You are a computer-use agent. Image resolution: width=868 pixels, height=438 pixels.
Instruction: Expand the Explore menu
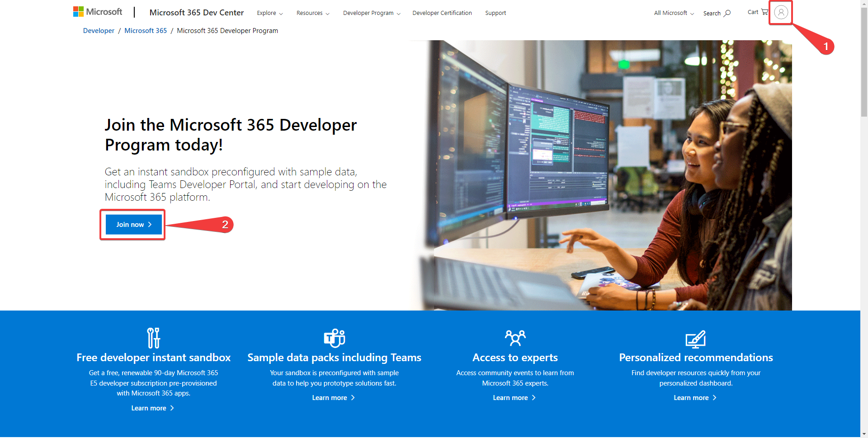pos(270,13)
